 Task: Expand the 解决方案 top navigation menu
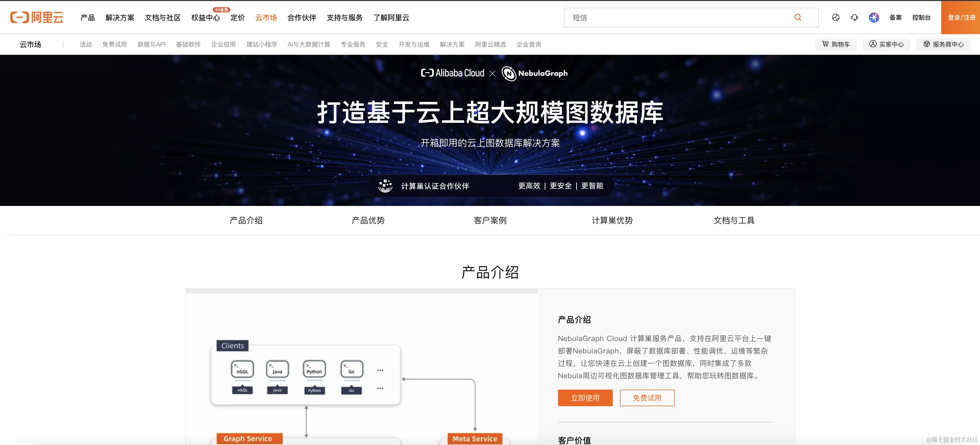(120, 18)
